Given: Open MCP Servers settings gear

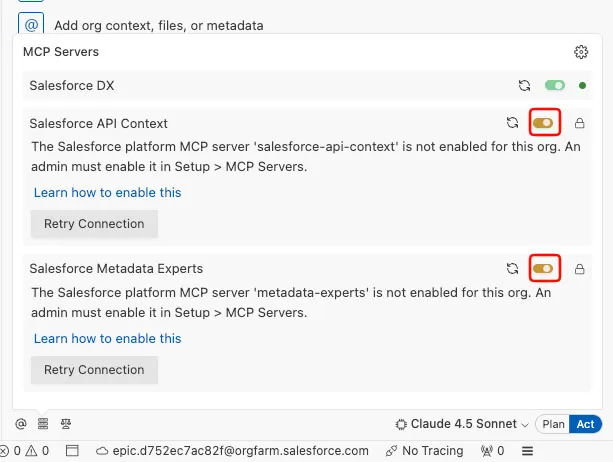Looking at the screenshot, I should tap(581, 52).
